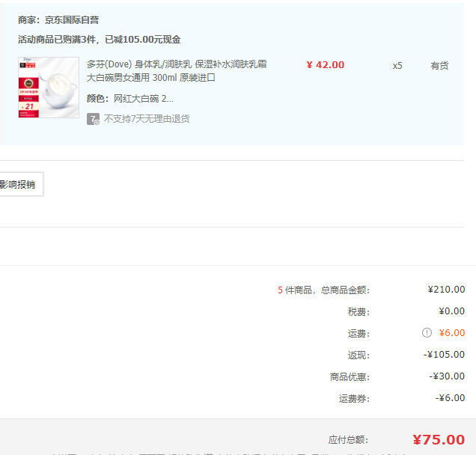Click the shipping fee info icon
476x455 pixels.
point(427,333)
